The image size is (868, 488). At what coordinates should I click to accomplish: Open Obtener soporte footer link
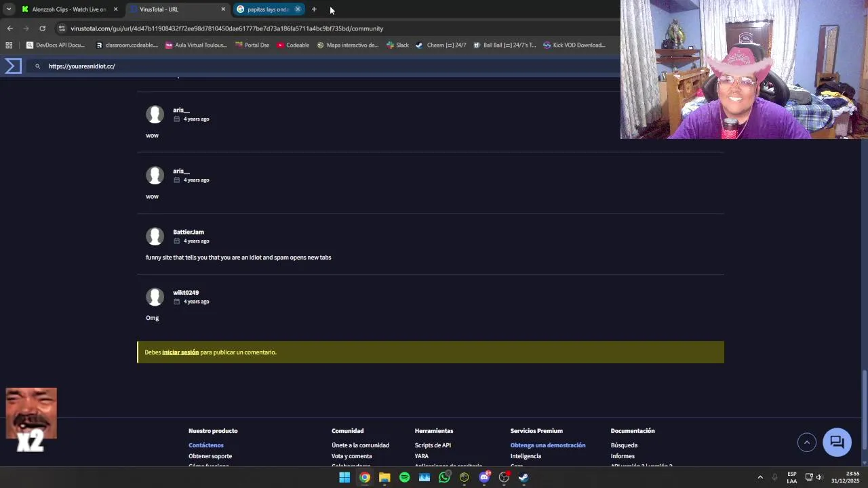coord(210,456)
